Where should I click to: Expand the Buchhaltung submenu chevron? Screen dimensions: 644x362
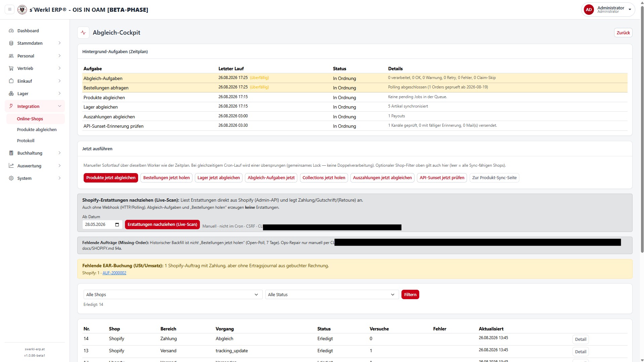tap(59, 153)
